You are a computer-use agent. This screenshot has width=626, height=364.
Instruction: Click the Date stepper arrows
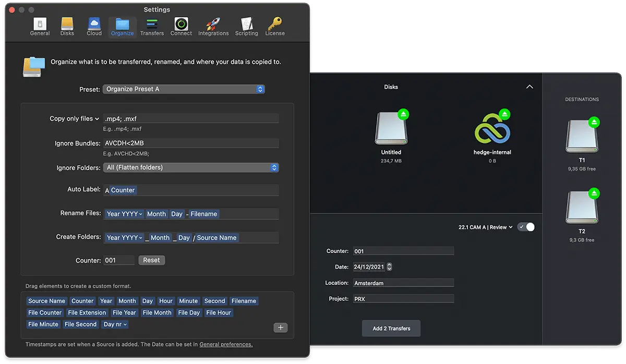(389, 267)
